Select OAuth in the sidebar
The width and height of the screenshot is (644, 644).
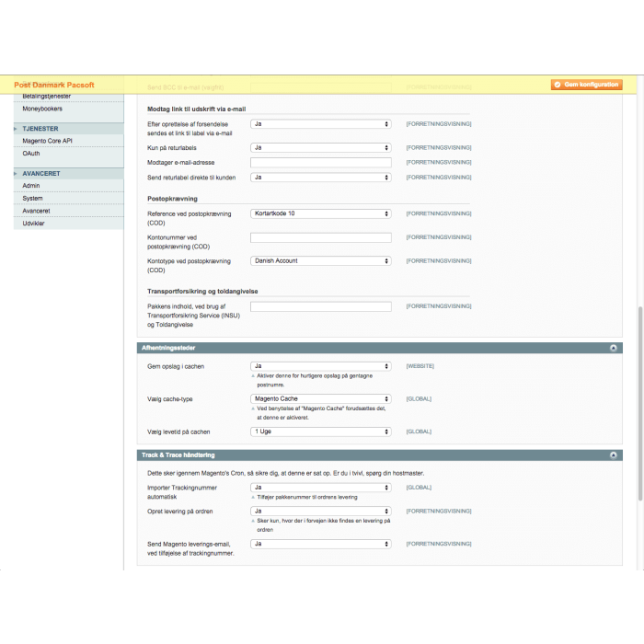(31, 154)
